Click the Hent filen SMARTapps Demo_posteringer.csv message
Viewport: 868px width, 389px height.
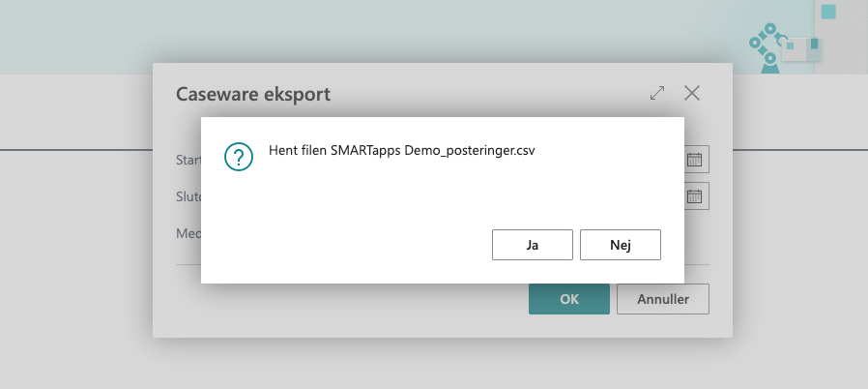point(401,152)
